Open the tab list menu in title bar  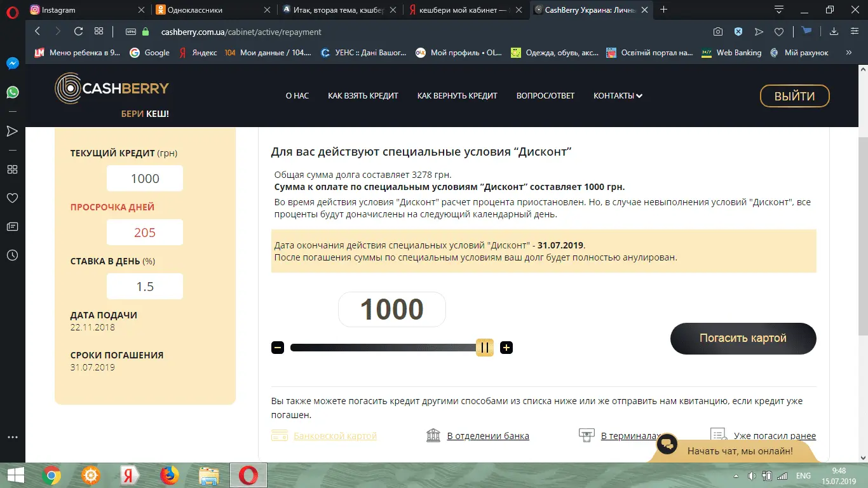click(778, 10)
